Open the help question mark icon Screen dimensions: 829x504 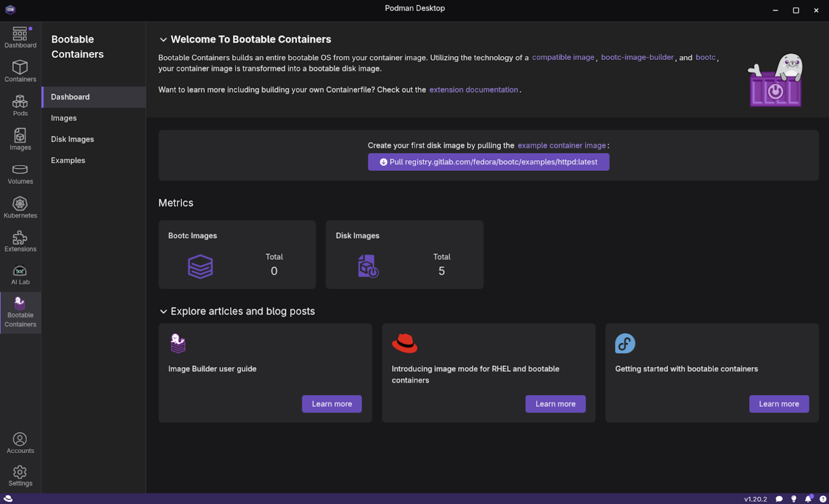coord(823,499)
